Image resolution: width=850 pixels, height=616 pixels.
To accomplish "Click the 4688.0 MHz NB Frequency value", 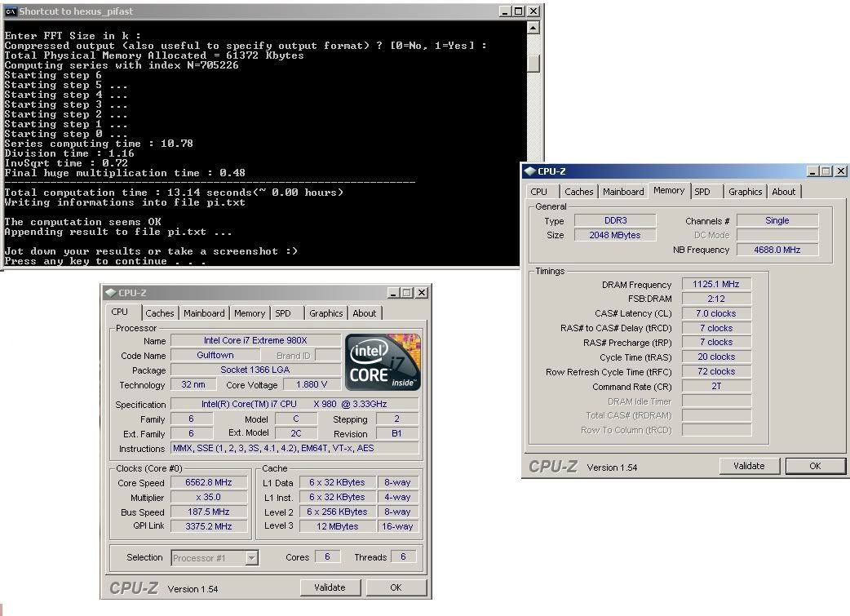I will pos(777,250).
